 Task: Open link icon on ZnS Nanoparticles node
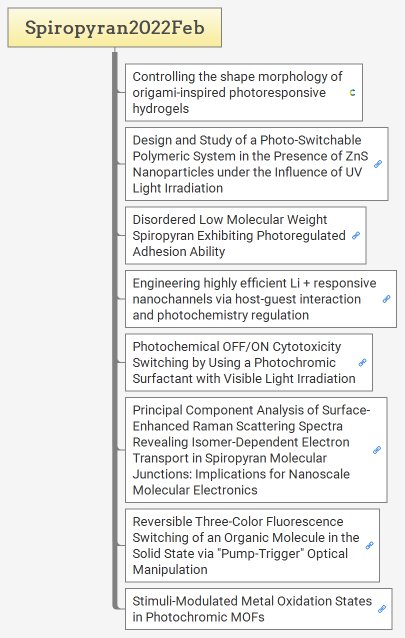[378, 164]
